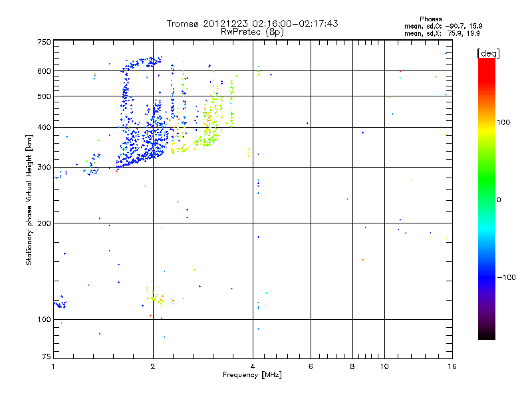Screen dimensions: 532x399
Task: Click the 'Frequency [MHz]' x-axis label
Action: point(252,375)
